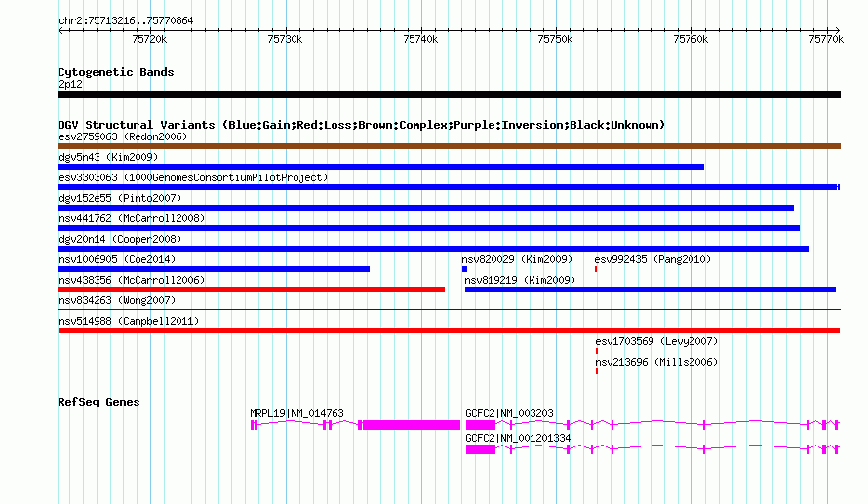Open variant nsv213696 (Mills2006) label
This screenshot has height=504, width=868.
[656, 362]
